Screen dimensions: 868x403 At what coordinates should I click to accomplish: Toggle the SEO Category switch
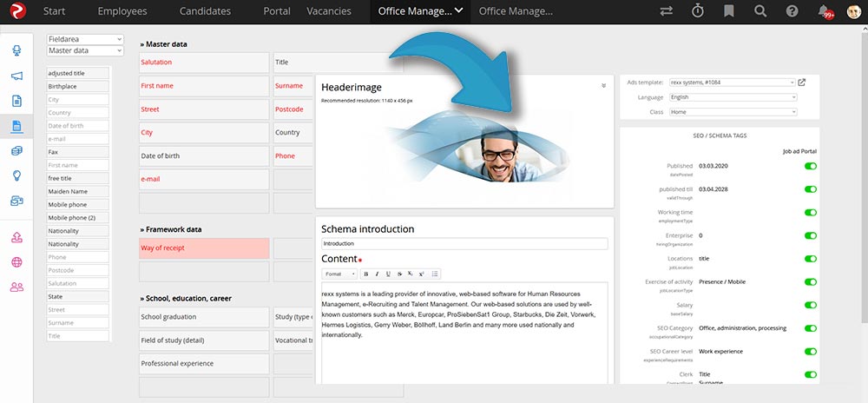[811, 328]
